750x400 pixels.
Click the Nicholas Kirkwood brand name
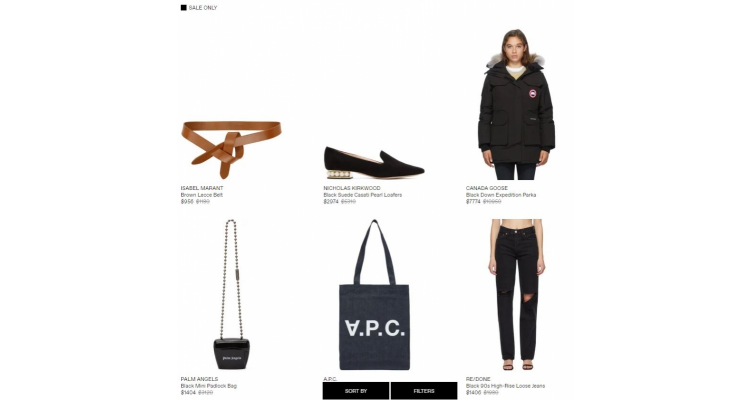[x=352, y=188]
